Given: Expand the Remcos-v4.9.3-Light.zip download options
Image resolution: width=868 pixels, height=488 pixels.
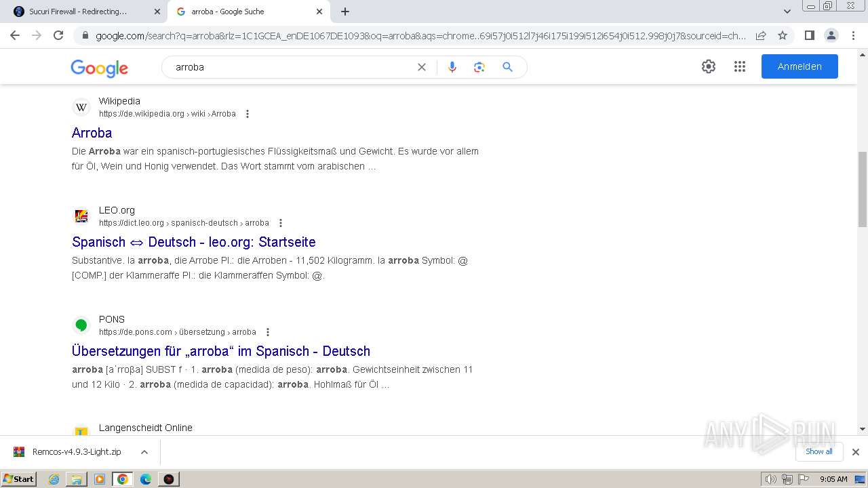Looking at the screenshot, I should click(x=144, y=452).
